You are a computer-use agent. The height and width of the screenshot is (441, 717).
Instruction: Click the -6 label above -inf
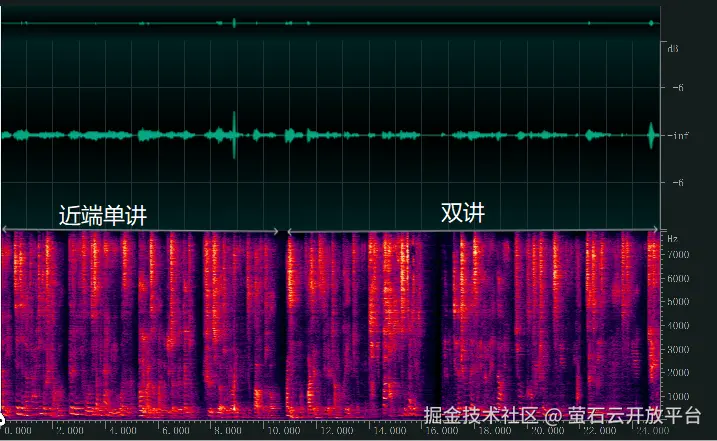[678, 87]
